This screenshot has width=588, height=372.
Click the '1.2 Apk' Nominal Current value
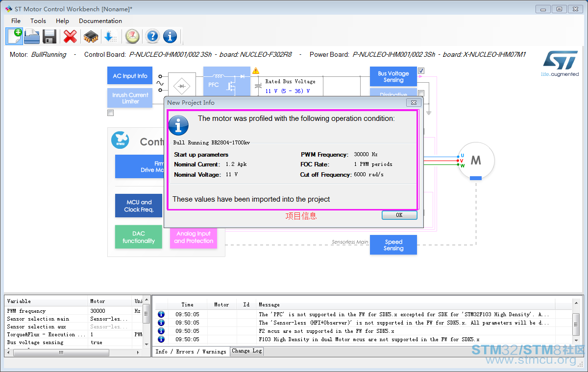coord(236,164)
